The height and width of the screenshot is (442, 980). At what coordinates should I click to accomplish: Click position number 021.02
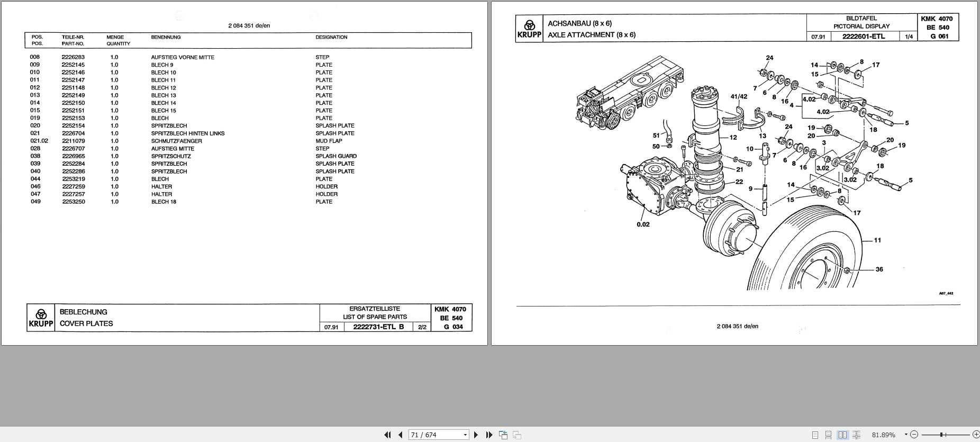(39, 141)
